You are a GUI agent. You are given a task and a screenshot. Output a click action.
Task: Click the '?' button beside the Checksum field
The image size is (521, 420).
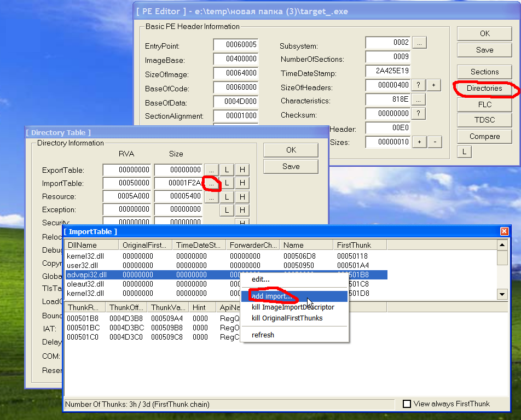[x=419, y=113]
